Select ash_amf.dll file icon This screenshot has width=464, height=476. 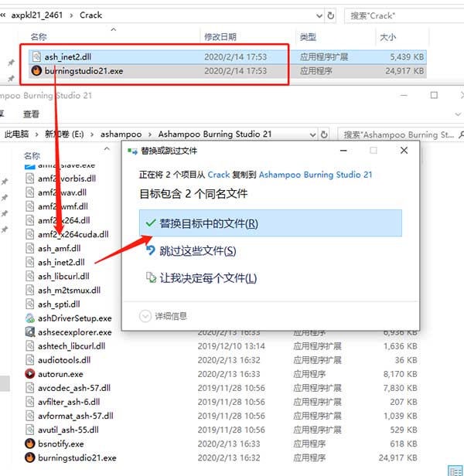tap(30, 248)
